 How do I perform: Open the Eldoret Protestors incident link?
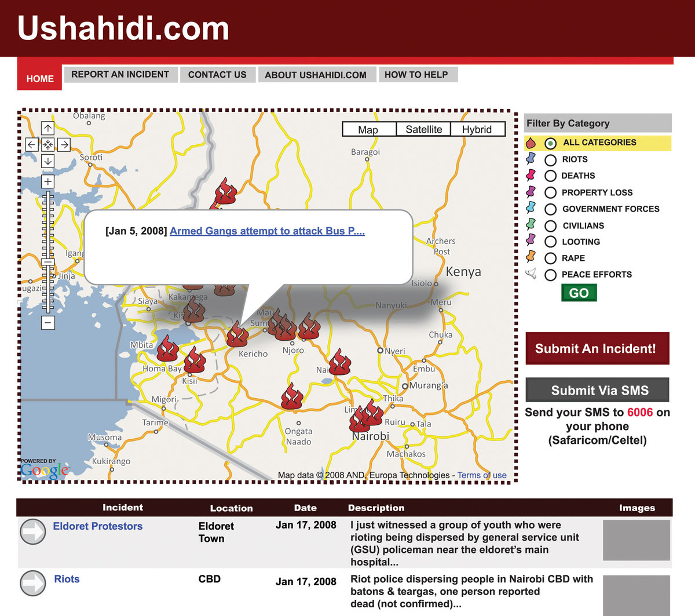98,526
